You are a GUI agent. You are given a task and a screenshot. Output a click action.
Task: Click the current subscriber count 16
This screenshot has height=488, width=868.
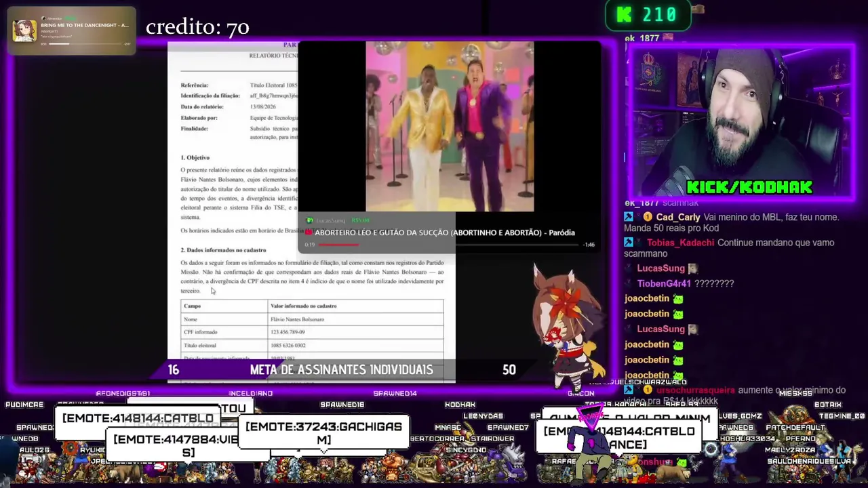click(174, 369)
